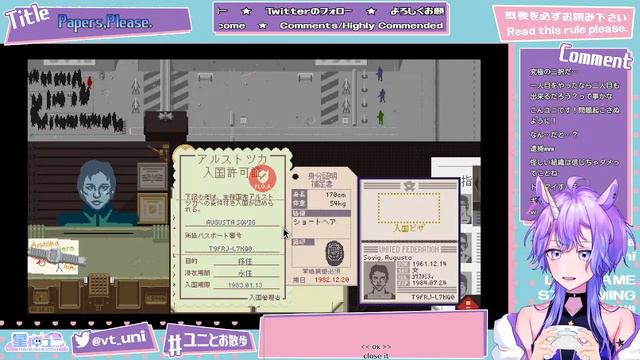Click the close it text
The image size is (640, 360).
click(x=376, y=356)
